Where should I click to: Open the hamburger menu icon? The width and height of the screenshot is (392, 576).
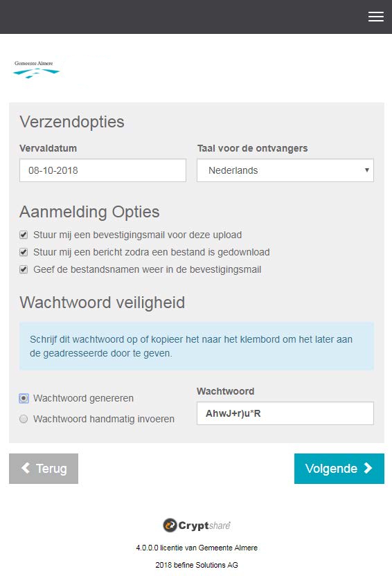(x=376, y=17)
